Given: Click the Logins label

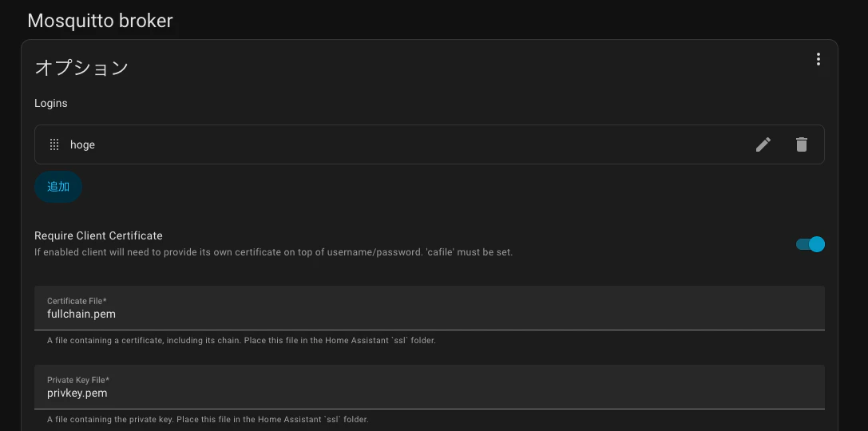Looking at the screenshot, I should 51,104.
